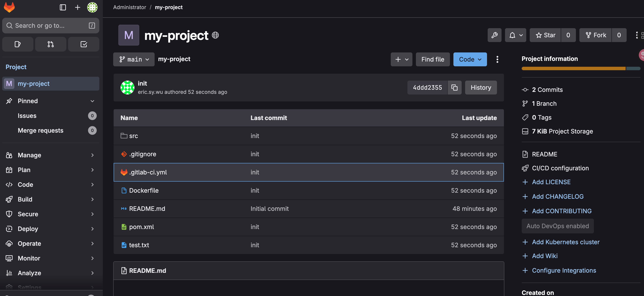The width and height of the screenshot is (644, 296).
Task: Open the merge requests shortcut icon
Action: pos(51,44)
